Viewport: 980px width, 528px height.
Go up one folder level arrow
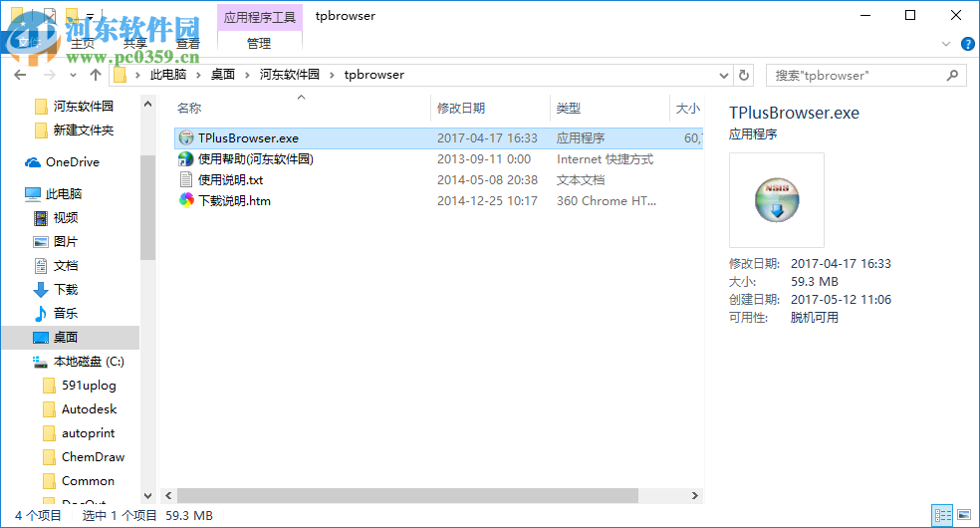tap(95, 75)
